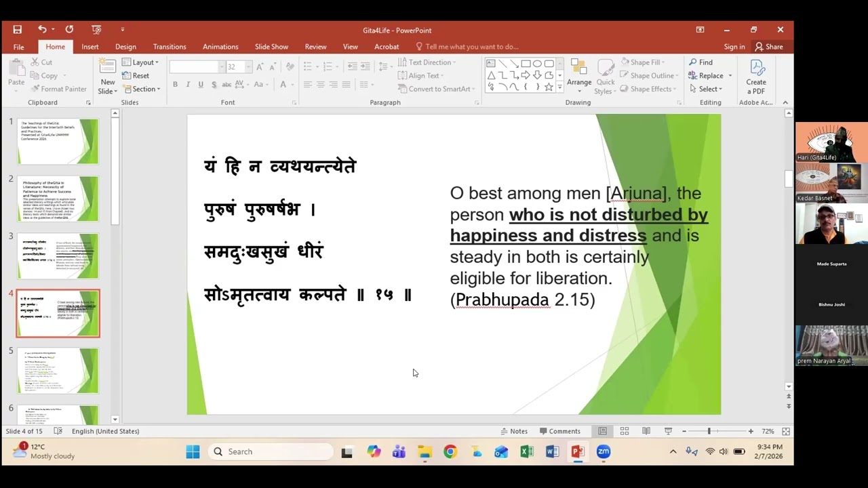
Task: Click the Redo icon in title bar
Action: coord(69,30)
